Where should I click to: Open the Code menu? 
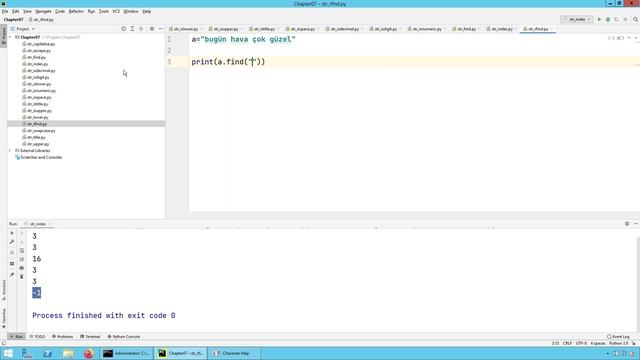click(60, 11)
